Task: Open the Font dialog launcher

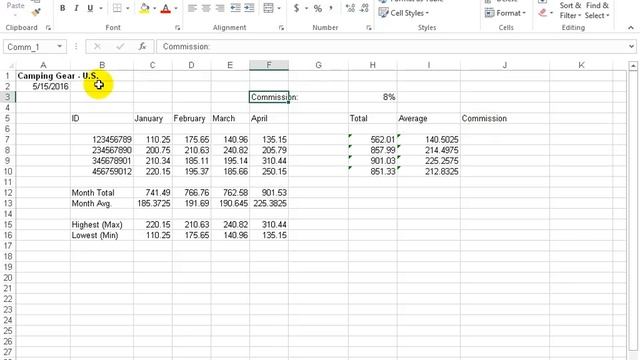Action: tap(178, 28)
